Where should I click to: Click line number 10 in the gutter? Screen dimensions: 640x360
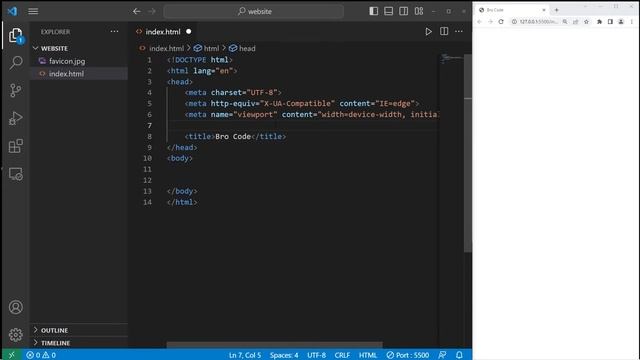click(x=147, y=158)
